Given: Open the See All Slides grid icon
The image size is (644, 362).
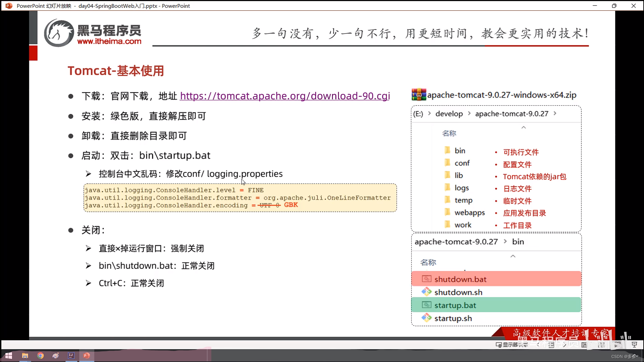Looking at the screenshot, I should point(601,345).
